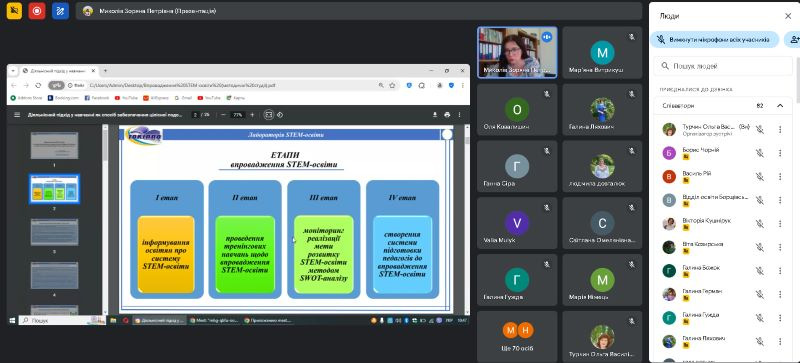
Task: Click the blue annotation pen icon
Action: click(60, 10)
